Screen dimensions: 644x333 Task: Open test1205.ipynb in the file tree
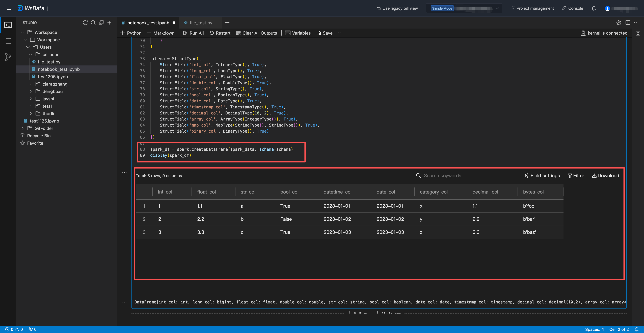[53, 77]
